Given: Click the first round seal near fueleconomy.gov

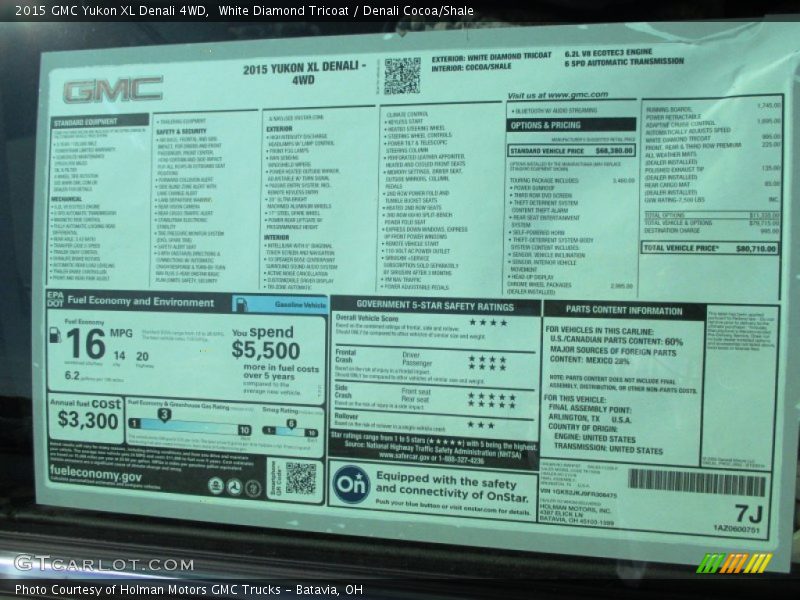Looking at the screenshot, I should pos(216,487).
